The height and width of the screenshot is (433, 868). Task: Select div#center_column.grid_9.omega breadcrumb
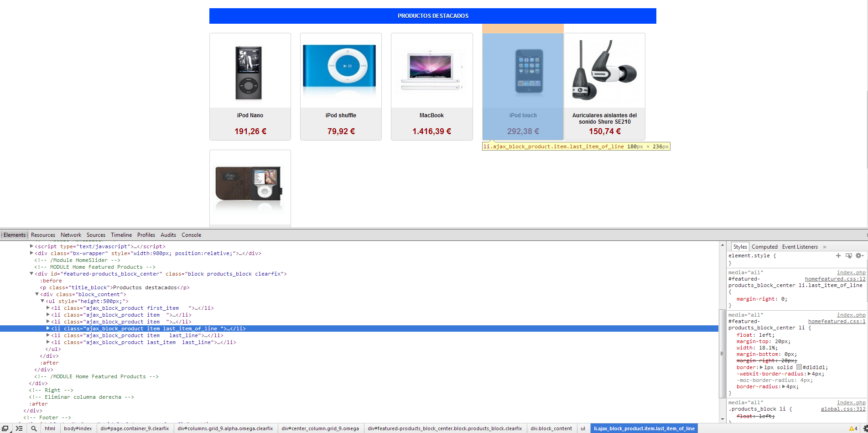click(x=320, y=428)
